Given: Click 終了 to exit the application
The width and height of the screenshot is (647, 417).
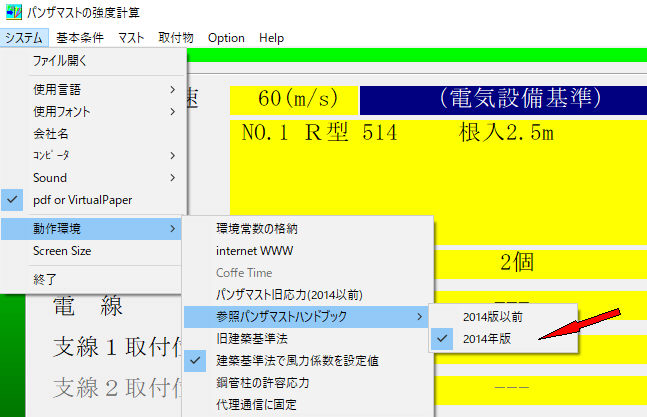Looking at the screenshot, I should click(45, 279).
